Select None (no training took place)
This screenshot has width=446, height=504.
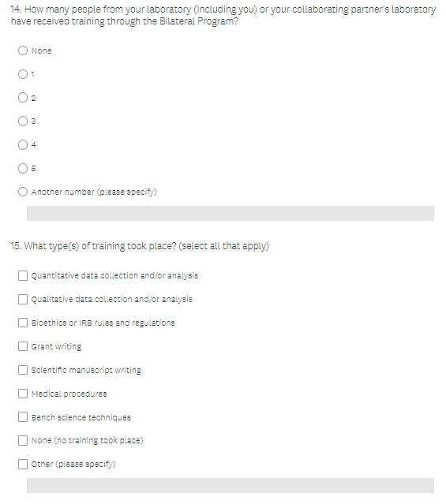pyautogui.click(x=23, y=441)
